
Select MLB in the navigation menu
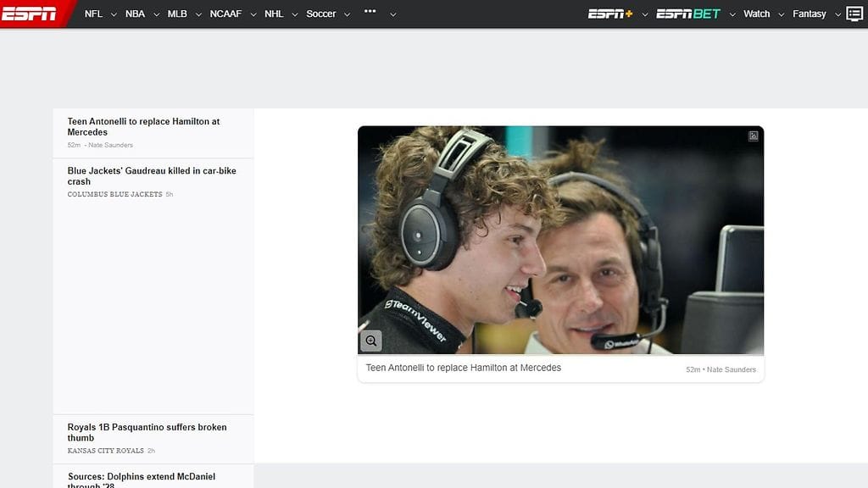click(x=177, y=14)
